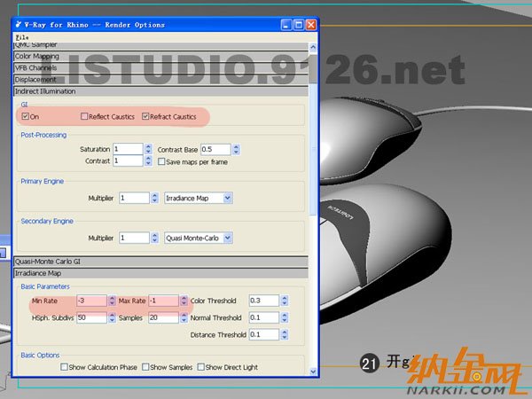Disable Refract Caustics checkbox
Viewport: 532px width, 399px height.
[145, 116]
